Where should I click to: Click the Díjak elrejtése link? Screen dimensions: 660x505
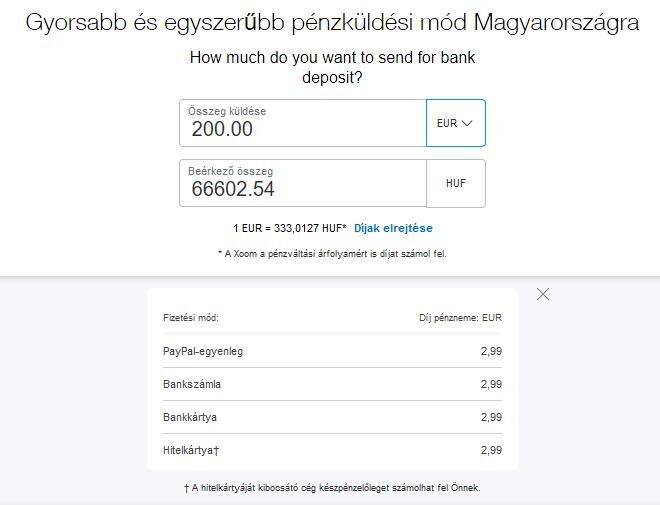click(x=393, y=228)
